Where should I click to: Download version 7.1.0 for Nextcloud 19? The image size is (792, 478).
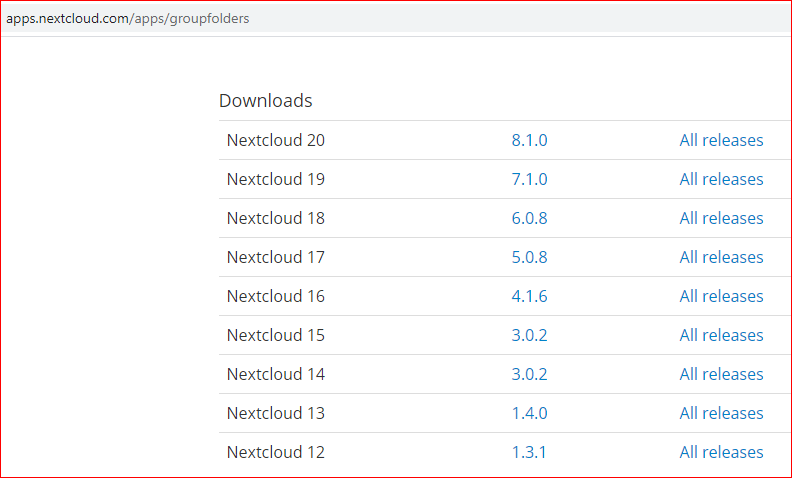click(x=529, y=179)
